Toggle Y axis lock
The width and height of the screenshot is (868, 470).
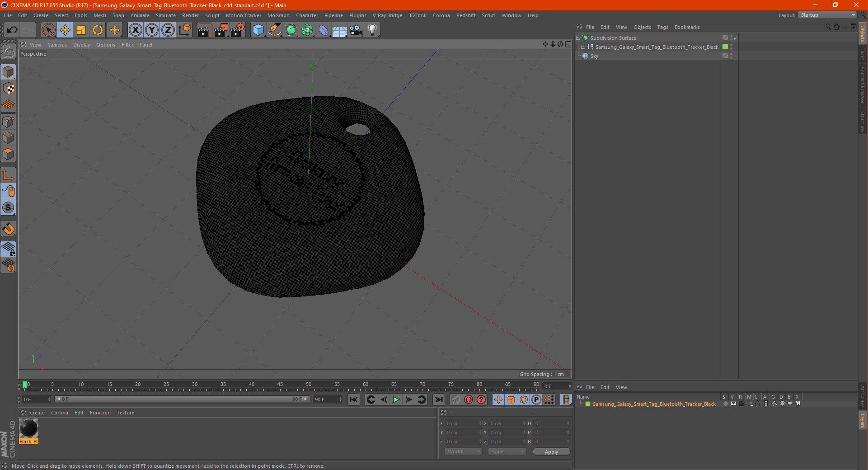click(152, 30)
